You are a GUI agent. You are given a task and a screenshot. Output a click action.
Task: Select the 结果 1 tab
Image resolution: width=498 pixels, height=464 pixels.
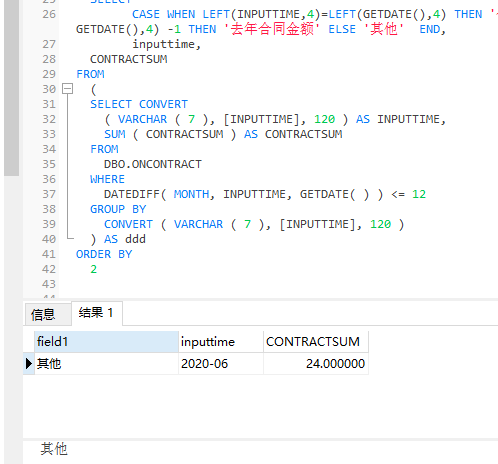(x=97, y=313)
